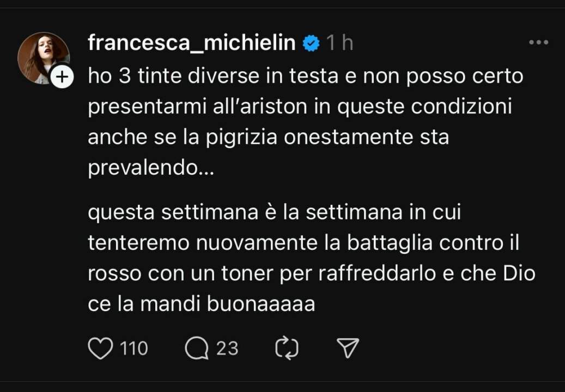Open the three-dot more options menu
Image resolution: width=565 pixels, height=392 pixels.
click(x=538, y=43)
